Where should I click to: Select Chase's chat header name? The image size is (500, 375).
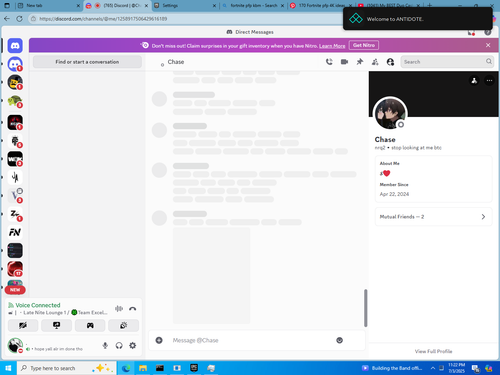point(176,62)
